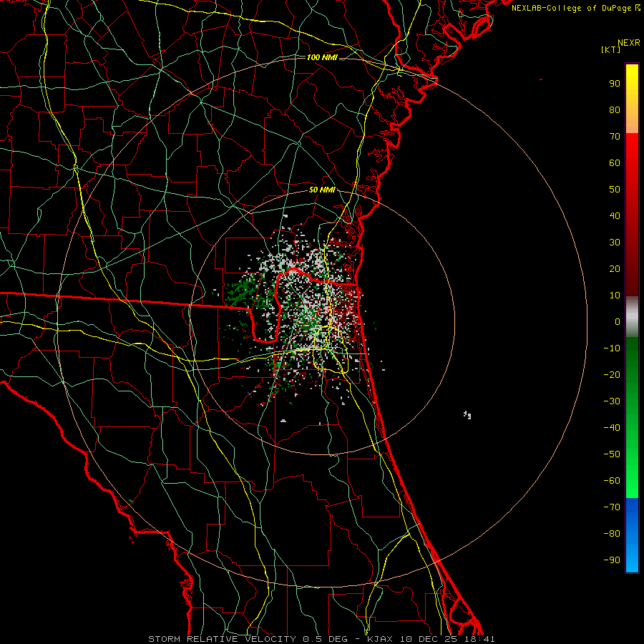Click the -70 value on the velocity scale

tap(612, 507)
